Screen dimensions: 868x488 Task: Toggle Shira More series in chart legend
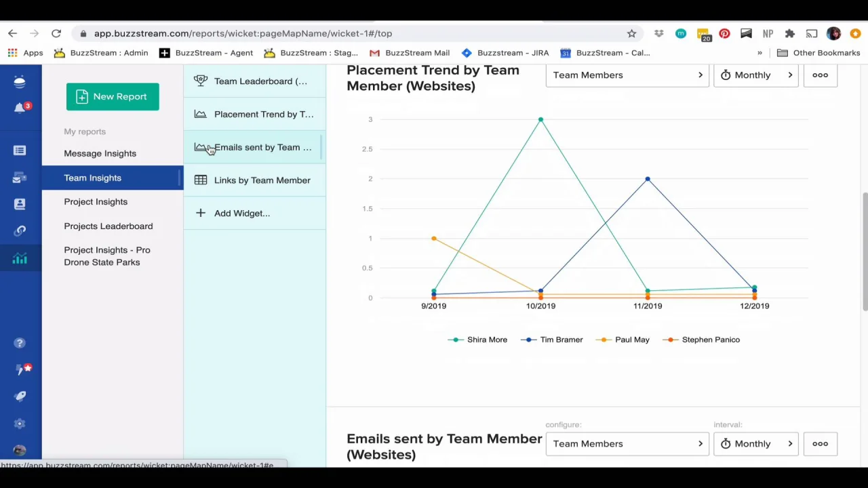click(477, 340)
